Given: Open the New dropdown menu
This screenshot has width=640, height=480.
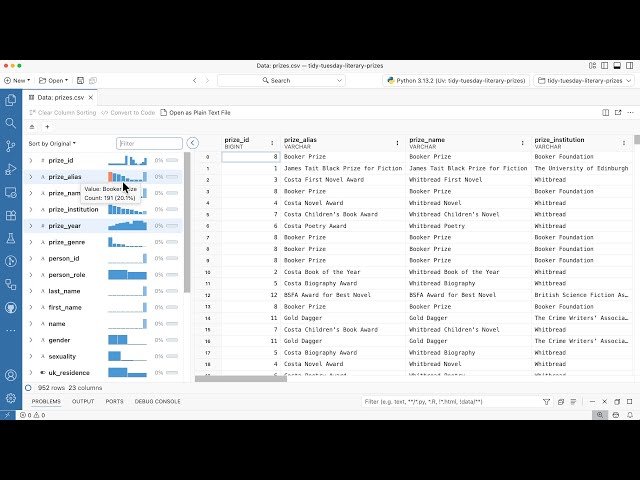Looking at the screenshot, I should click(17, 80).
